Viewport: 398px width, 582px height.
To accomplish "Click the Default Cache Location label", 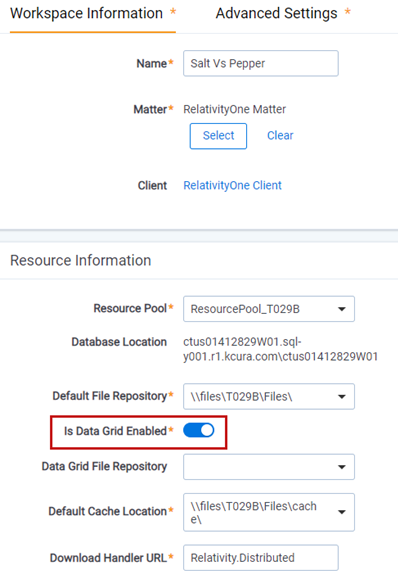I will click(x=107, y=511).
